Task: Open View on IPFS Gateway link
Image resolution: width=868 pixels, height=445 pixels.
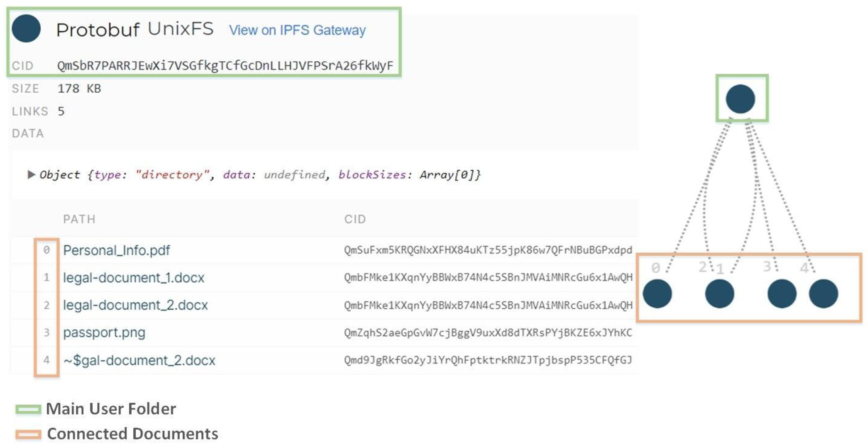Action: tap(297, 30)
